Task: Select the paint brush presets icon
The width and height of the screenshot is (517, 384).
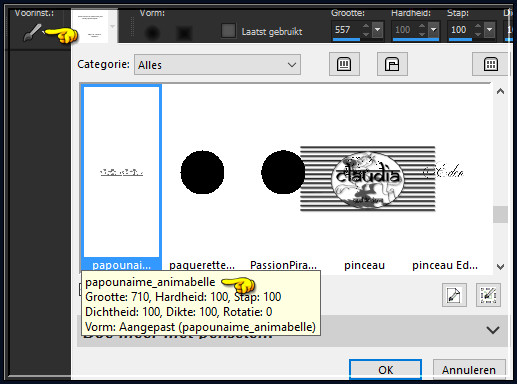Action: tap(32, 32)
